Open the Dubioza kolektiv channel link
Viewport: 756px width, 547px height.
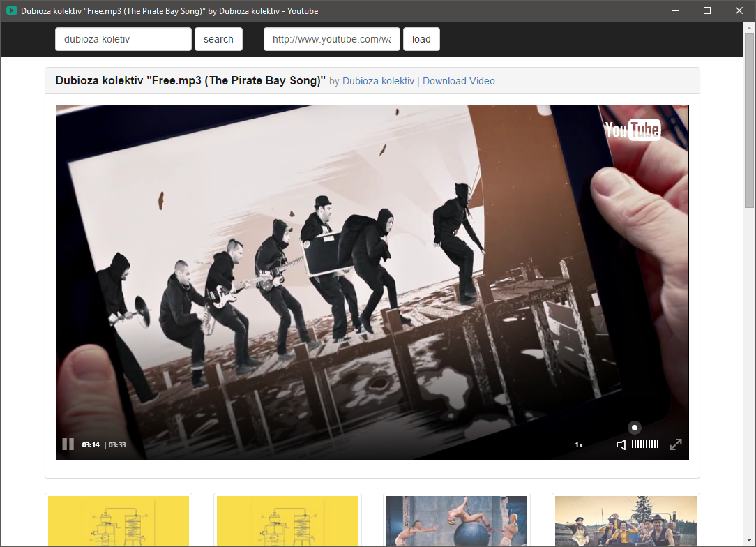click(x=378, y=81)
